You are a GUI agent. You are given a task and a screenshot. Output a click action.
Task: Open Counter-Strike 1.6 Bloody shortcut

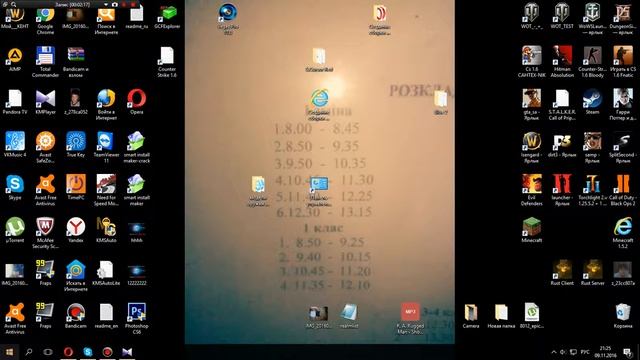pyautogui.click(x=593, y=62)
